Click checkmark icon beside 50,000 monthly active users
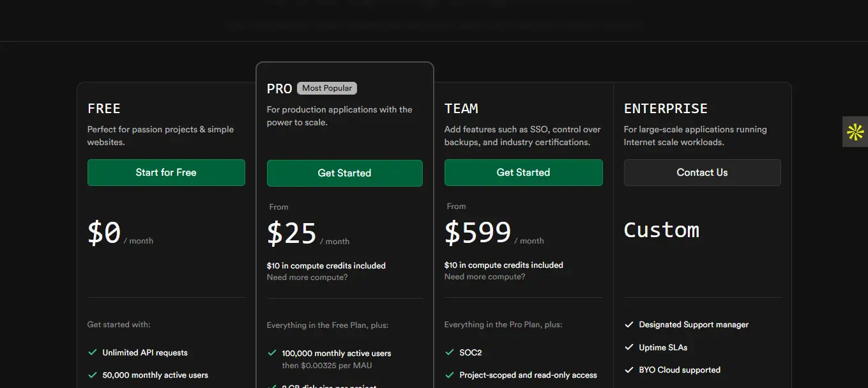 92,375
